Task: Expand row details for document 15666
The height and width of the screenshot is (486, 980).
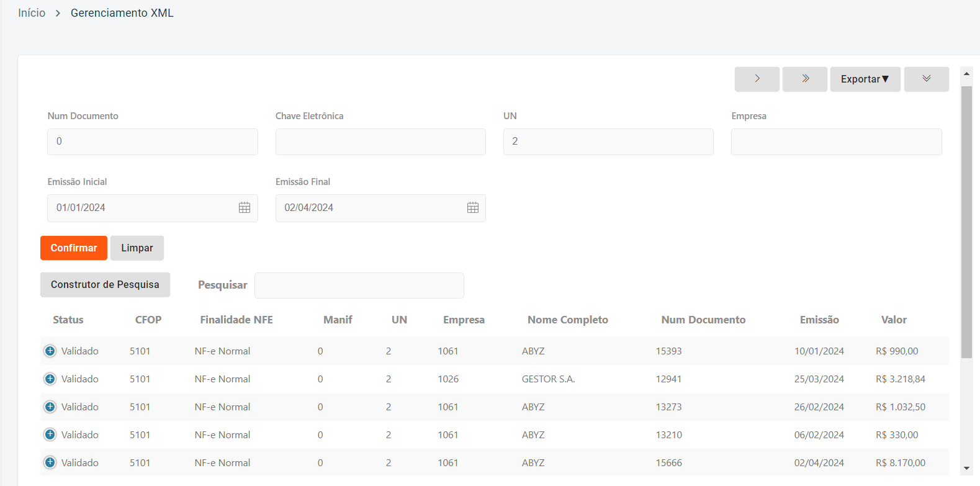Action: 50,463
